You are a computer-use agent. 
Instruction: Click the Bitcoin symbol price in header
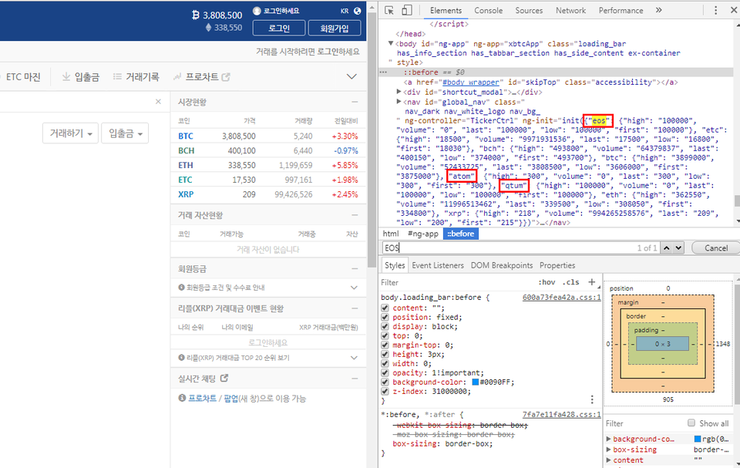pos(217,15)
